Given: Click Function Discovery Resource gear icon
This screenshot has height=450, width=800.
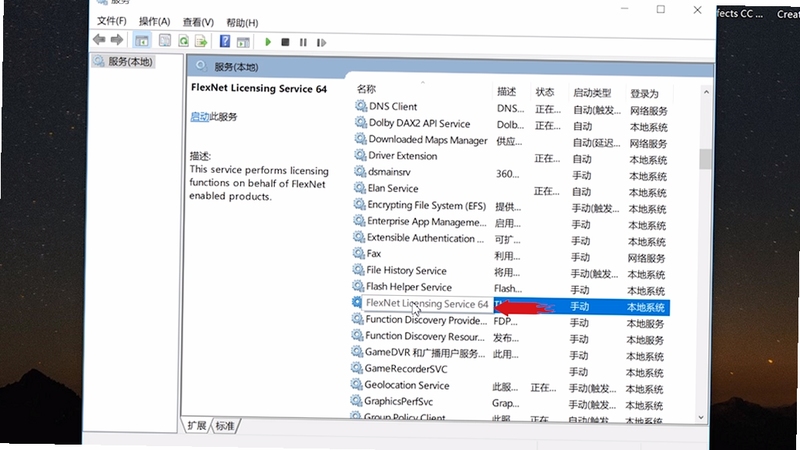Looking at the screenshot, I should pyautogui.click(x=357, y=335).
